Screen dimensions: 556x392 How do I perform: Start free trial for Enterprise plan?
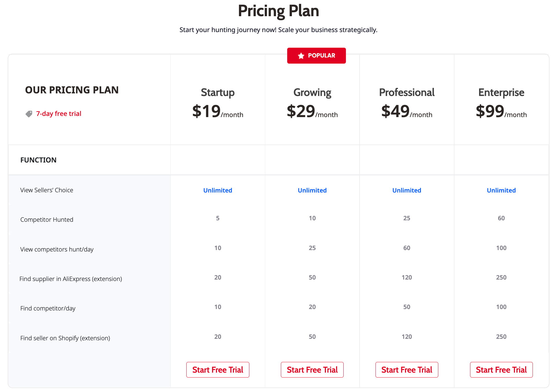point(501,370)
